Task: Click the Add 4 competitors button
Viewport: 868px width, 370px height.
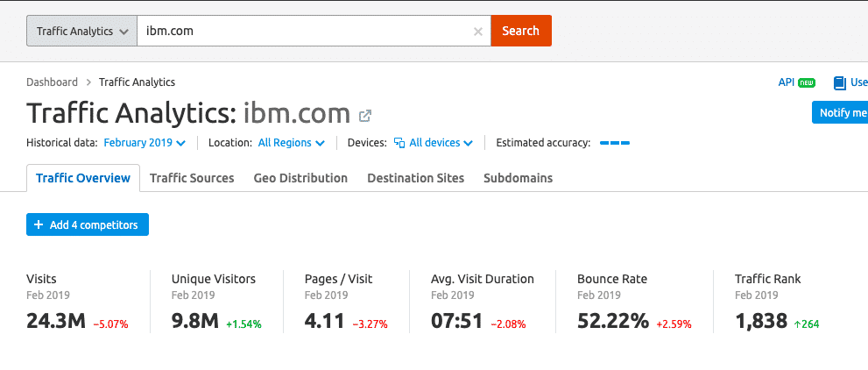Action: (x=88, y=224)
